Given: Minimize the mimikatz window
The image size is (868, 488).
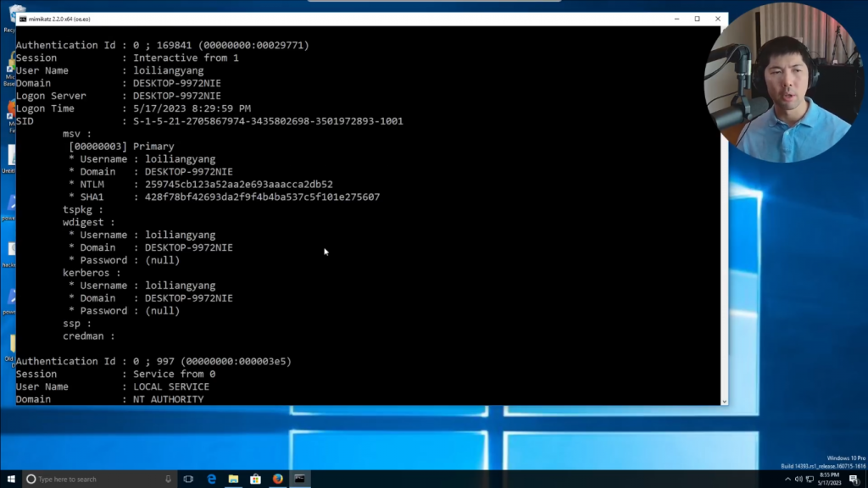Looking at the screenshot, I should (676, 19).
